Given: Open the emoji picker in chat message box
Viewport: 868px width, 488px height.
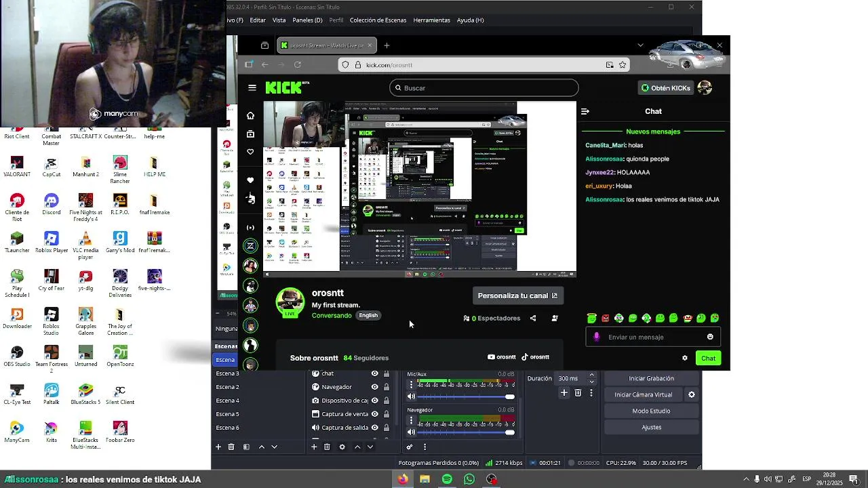Looking at the screenshot, I should 710,337.
